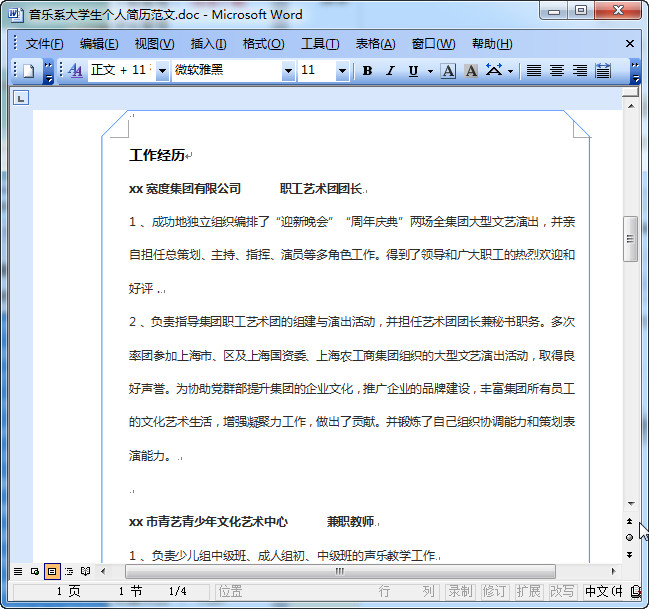The image size is (649, 609).
Task: Switch to Web Layout view
Action: point(35,572)
